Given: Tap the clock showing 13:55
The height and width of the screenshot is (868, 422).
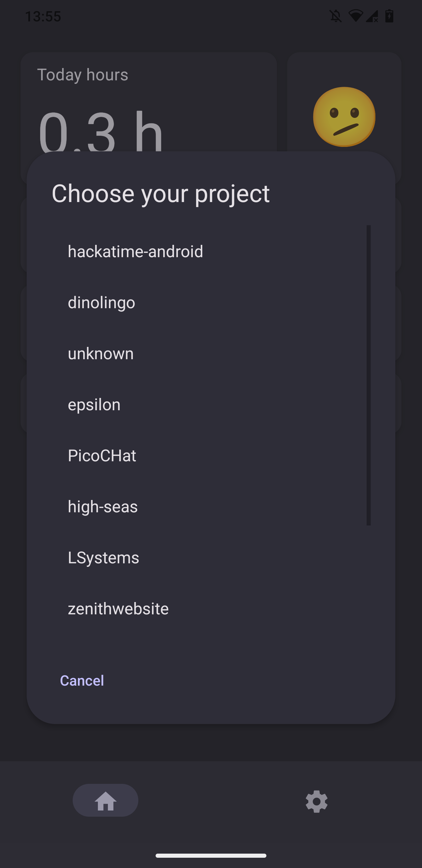Looking at the screenshot, I should pyautogui.click(x=43, y=16).
